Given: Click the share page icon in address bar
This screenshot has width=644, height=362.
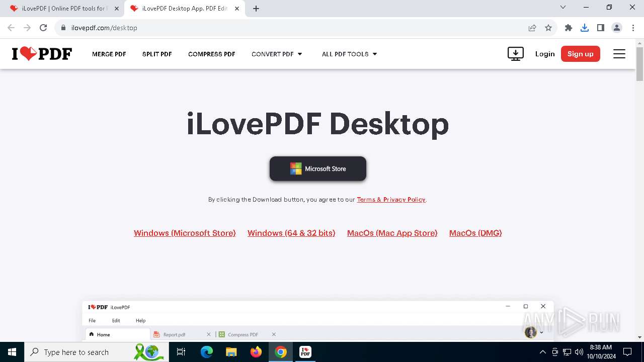Looking at the screenshot, I should [x=532, y=28].
